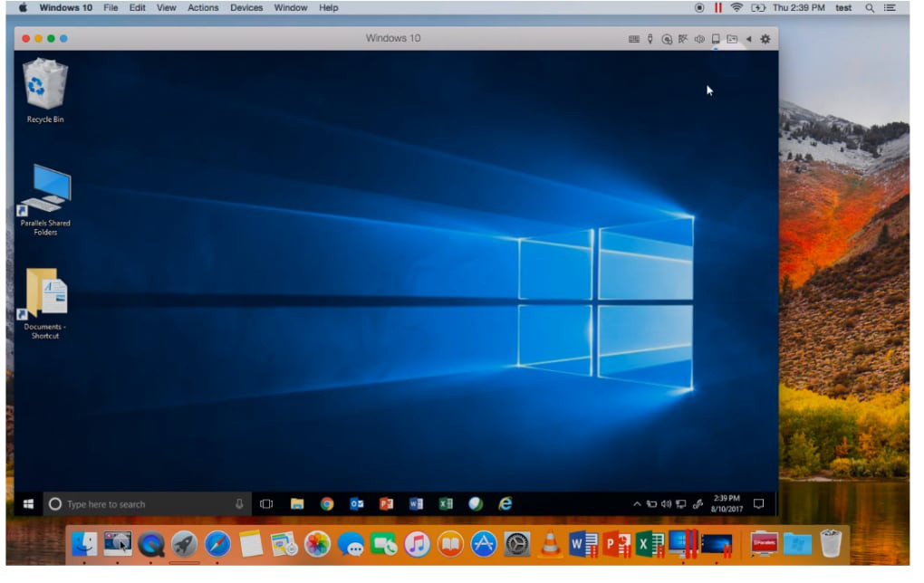The height and width of the screenshot is (583, 924).
Task: Expand hidden Windows system tray icons
Action: point(637,504)
